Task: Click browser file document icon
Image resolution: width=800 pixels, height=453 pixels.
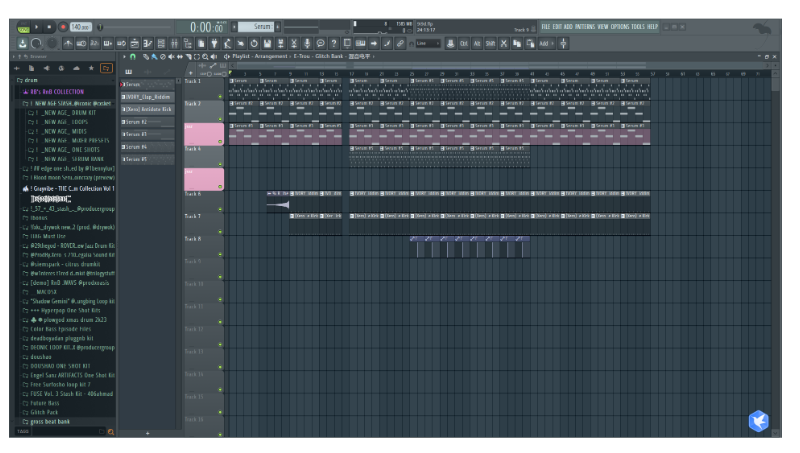Action: coord(32,68)
